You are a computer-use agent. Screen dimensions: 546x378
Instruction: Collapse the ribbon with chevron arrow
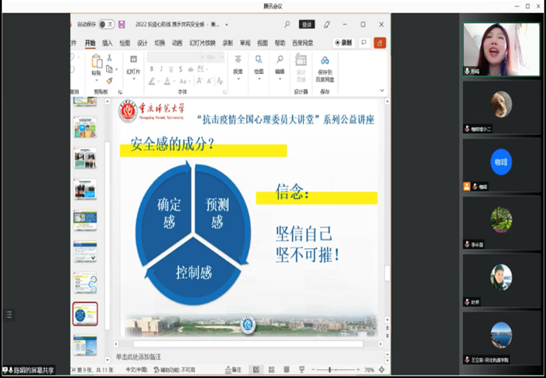382,90
